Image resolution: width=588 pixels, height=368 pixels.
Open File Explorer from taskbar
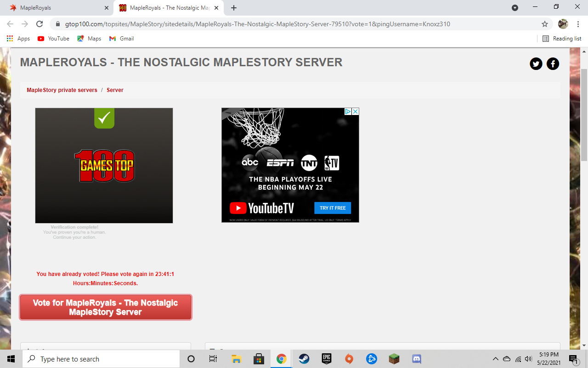tap(237, 359)
